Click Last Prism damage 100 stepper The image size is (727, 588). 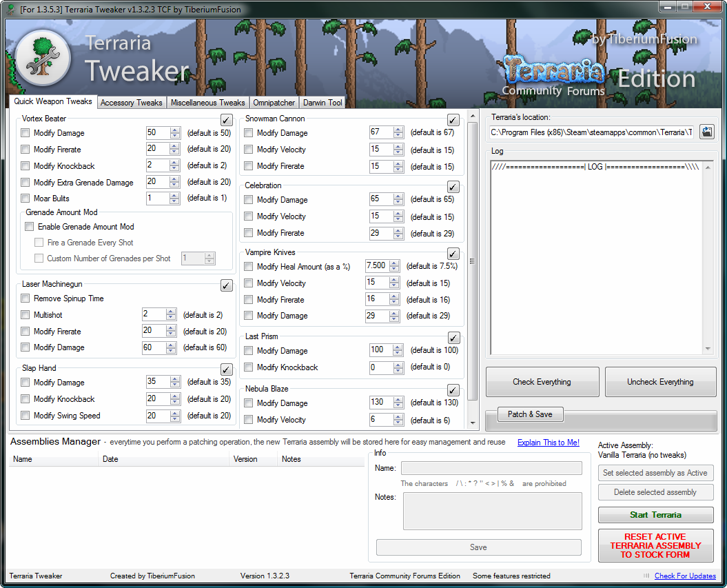click(398, 350)
